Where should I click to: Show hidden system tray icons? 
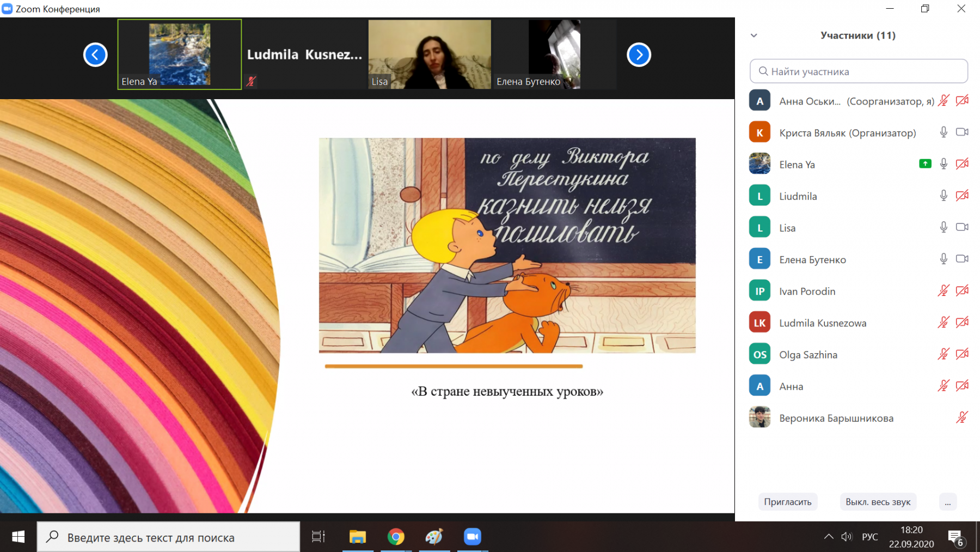829,537
